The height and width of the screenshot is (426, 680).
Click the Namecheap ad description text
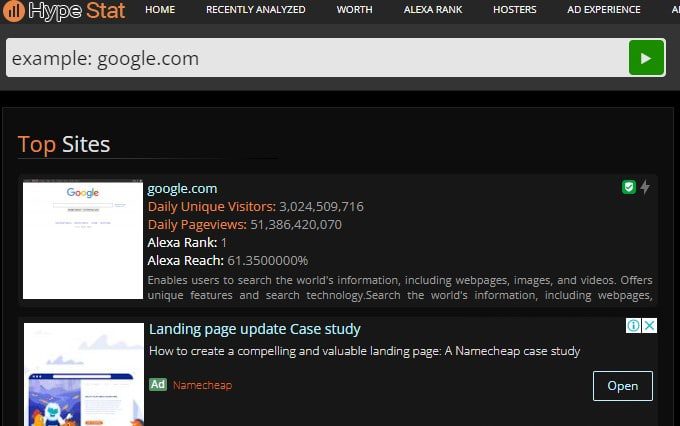click(x=364, y=351)
